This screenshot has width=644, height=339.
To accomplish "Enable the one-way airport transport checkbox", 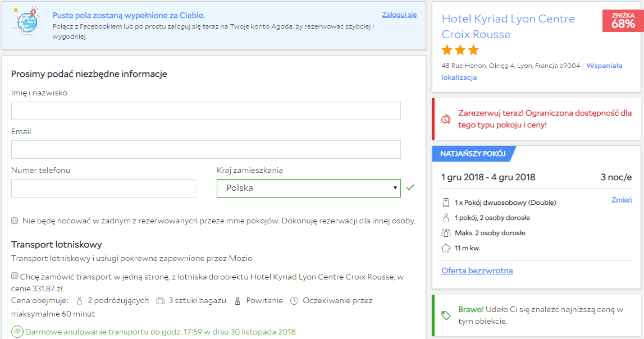I will pos(15,276).
